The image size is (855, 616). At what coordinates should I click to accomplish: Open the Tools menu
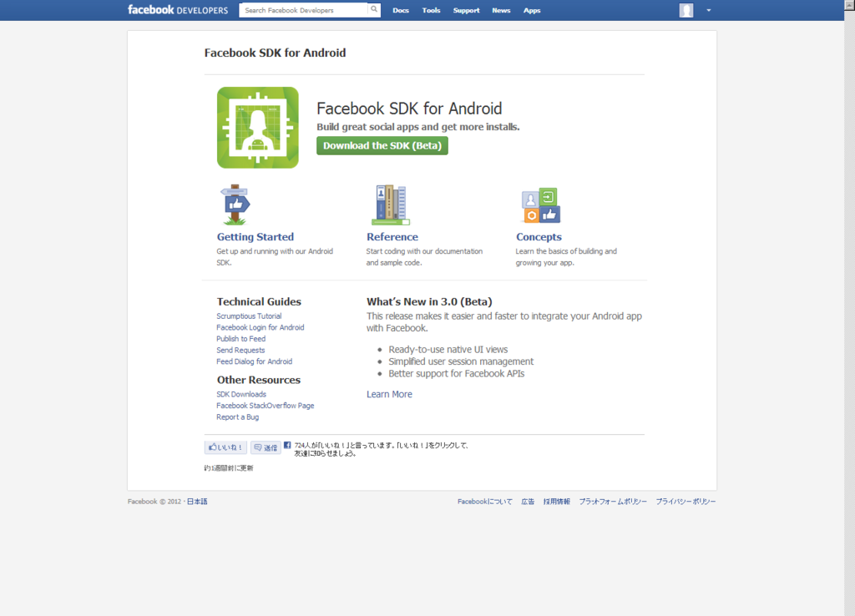432,10
